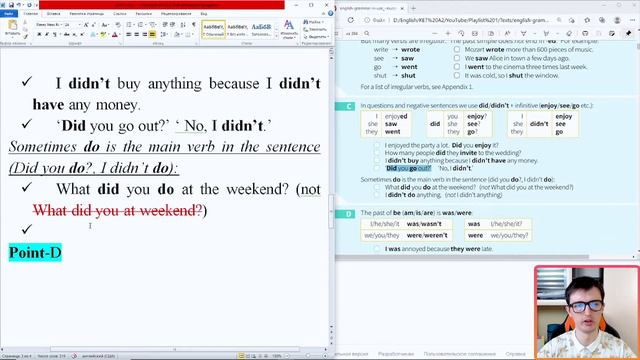
Task: Open the bullets list dropdown
Action: (x=133, y=25)
